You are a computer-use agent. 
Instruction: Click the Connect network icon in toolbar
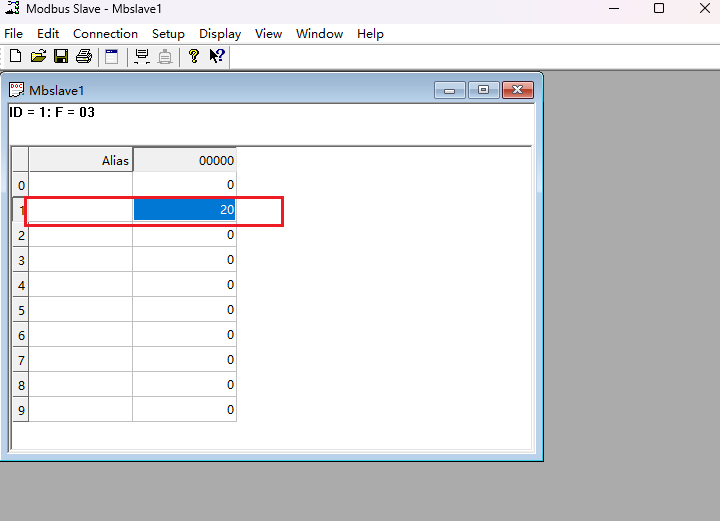[142, 57]
